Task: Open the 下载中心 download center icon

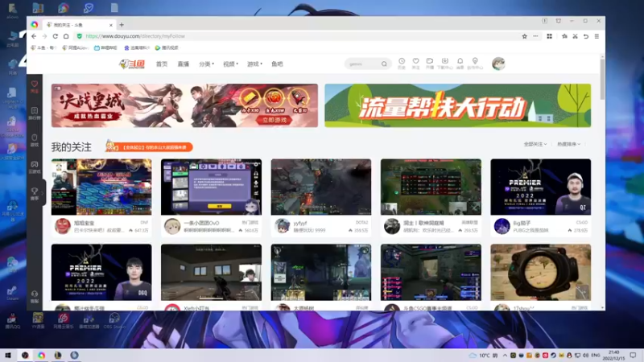Action: pos(445,64)
